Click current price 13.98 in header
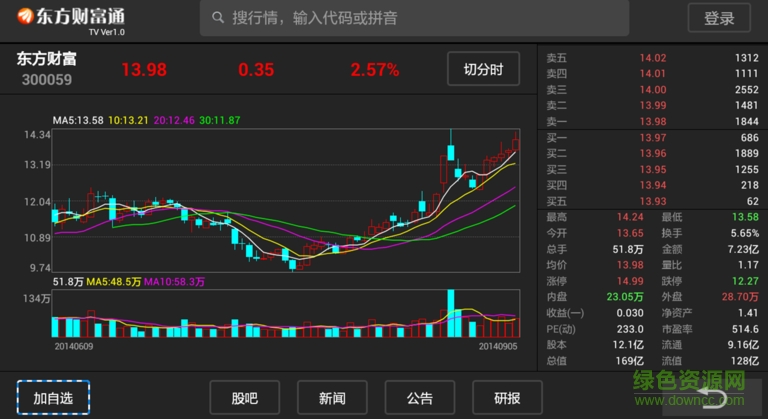The height and width of the screenshot is (419, 768). pos(144,70)
